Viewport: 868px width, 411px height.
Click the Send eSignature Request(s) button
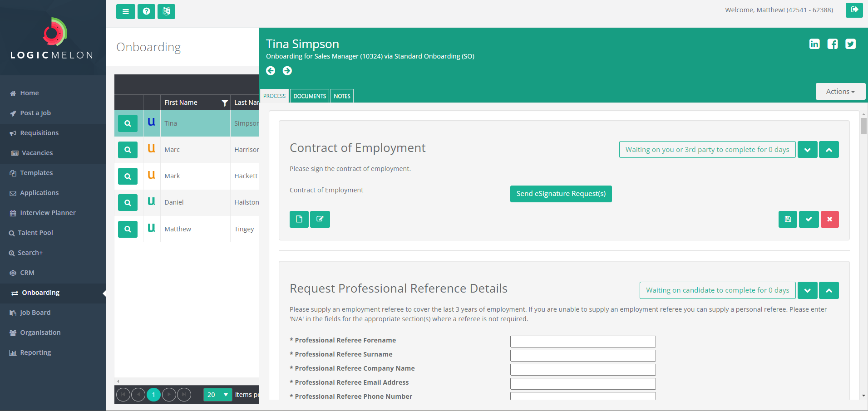click(561, 194)
